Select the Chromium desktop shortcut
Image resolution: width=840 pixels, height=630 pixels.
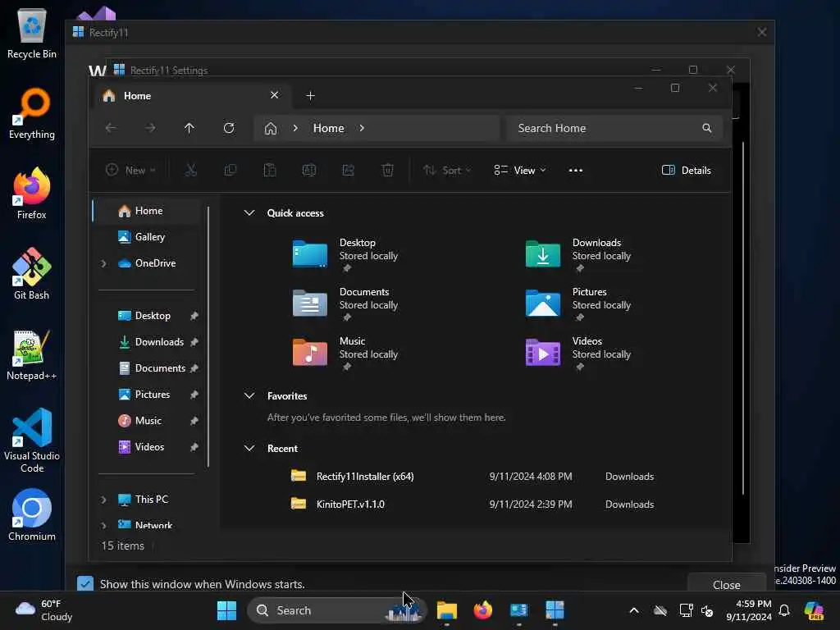point(32,515)
